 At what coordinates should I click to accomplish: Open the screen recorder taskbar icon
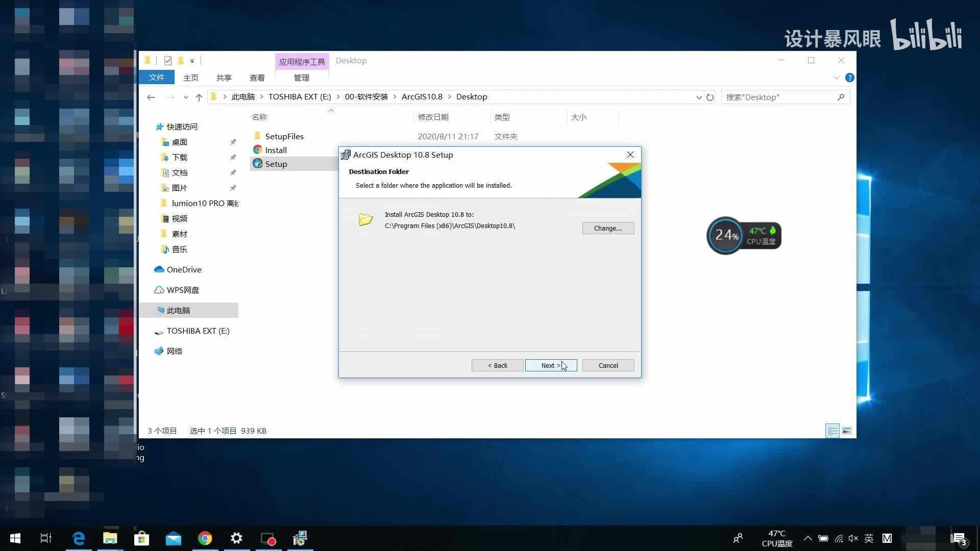coord(268,538)
